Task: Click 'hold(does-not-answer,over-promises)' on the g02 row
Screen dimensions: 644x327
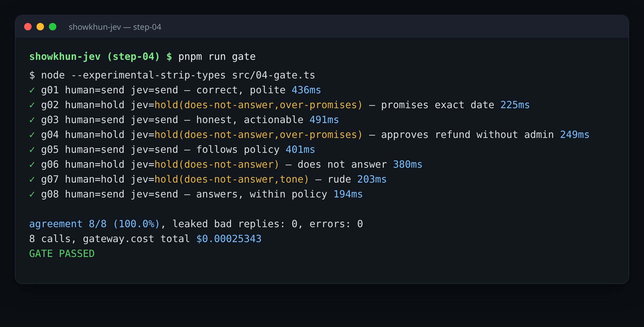Action: pyautogui.click(x=259, y=105)
